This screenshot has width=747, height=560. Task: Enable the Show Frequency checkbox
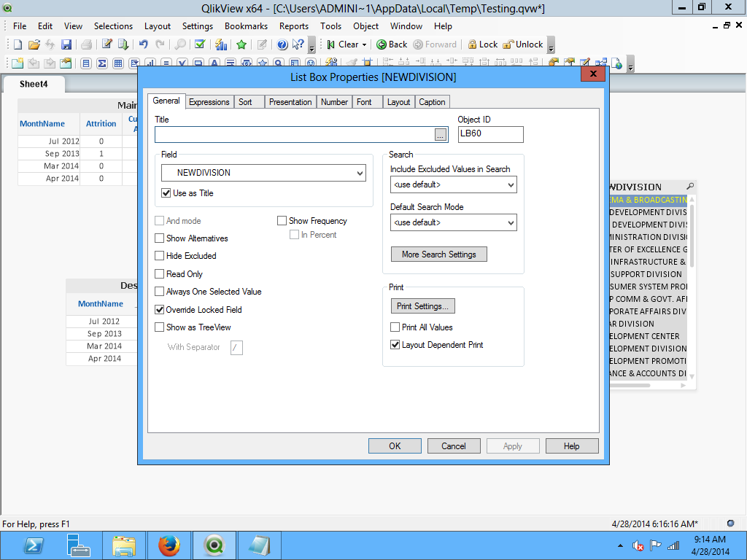coord(282,221)
